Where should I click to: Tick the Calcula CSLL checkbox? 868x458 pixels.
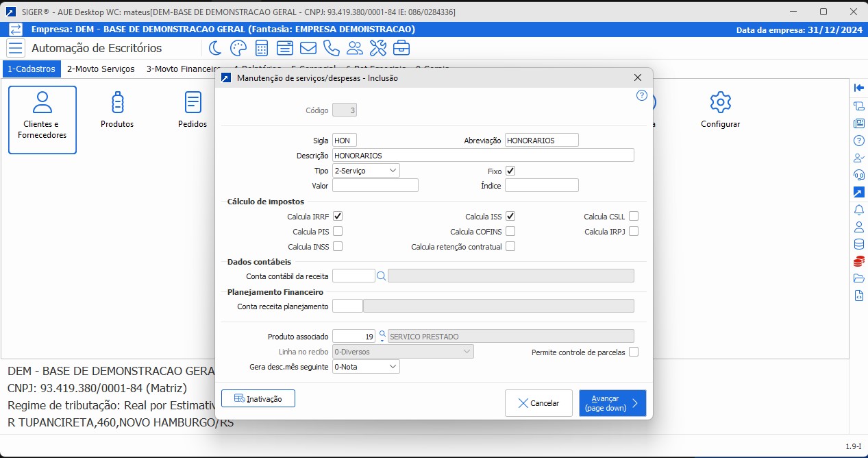(x=634, y=217)
